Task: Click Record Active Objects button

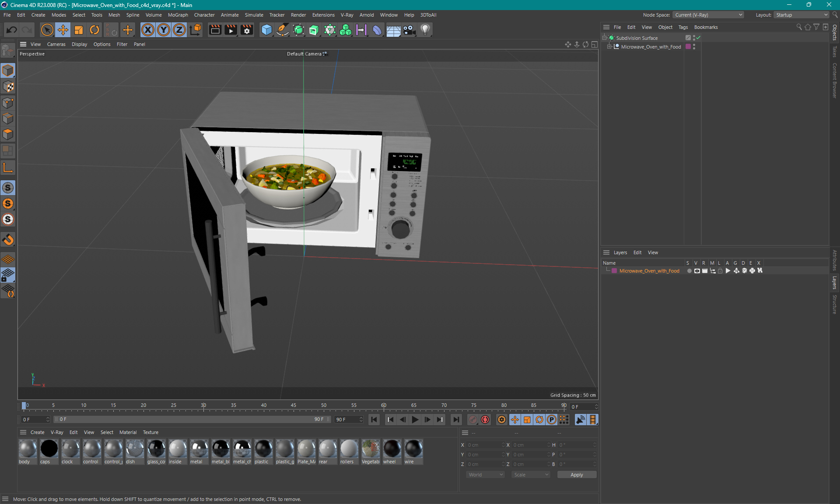Action: 473,420
